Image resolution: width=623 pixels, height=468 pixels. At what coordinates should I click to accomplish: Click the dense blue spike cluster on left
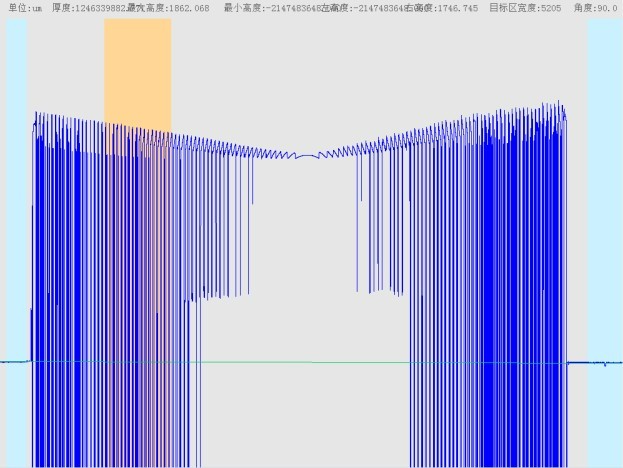click(100, 300)
